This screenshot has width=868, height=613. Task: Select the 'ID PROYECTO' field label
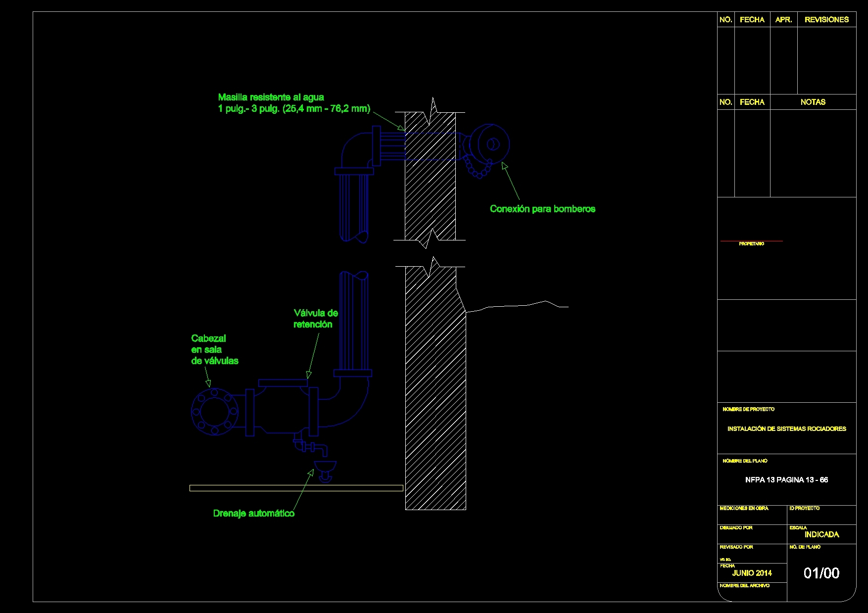(x=805, y=508)
